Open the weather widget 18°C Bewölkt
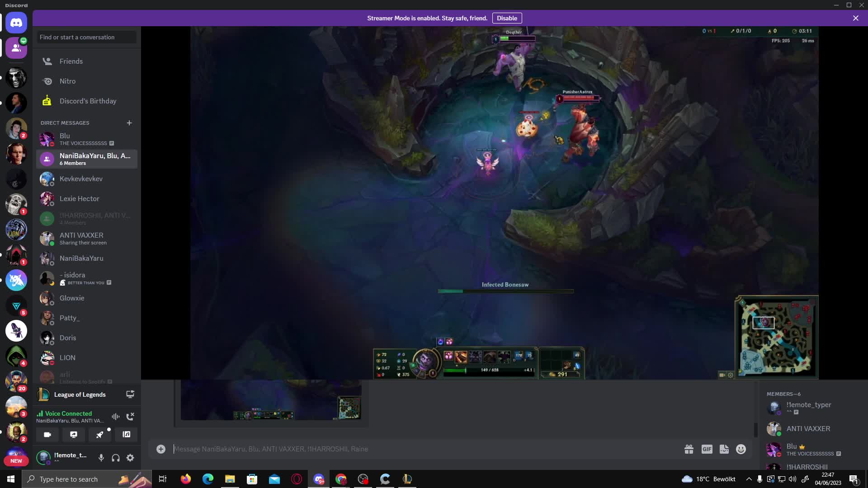The width and height of the screenshot is (868, 488). click(x=709, y=479)
